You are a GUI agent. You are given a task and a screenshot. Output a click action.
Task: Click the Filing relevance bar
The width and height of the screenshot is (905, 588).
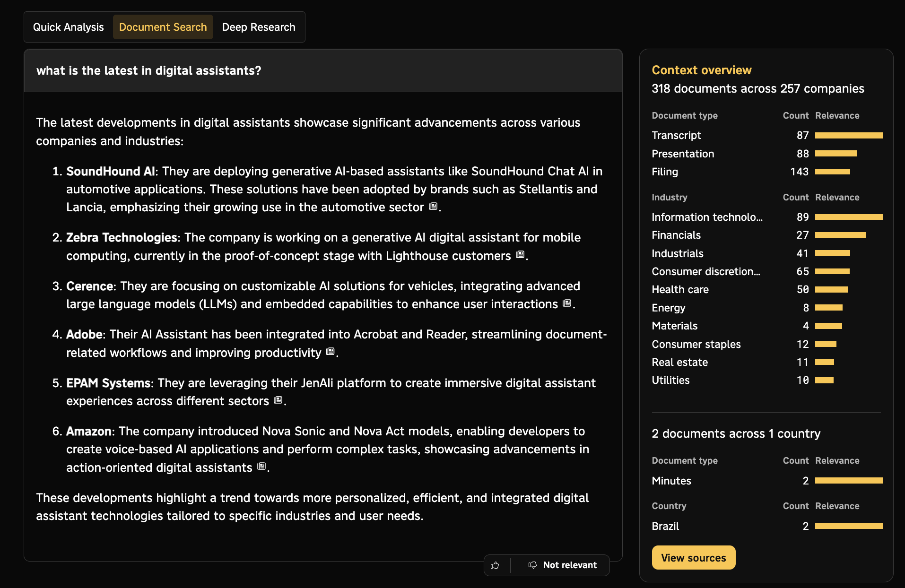tap(833, 172)
